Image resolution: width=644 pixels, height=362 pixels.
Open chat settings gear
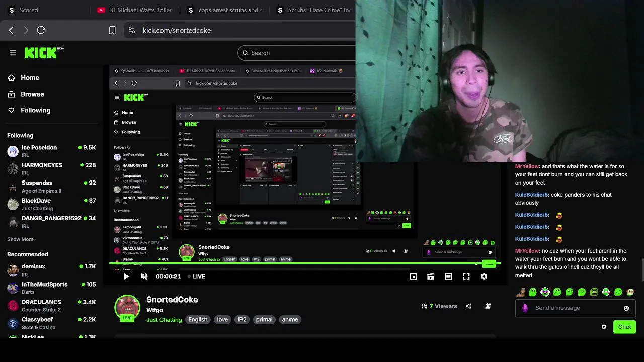point(604,327)
